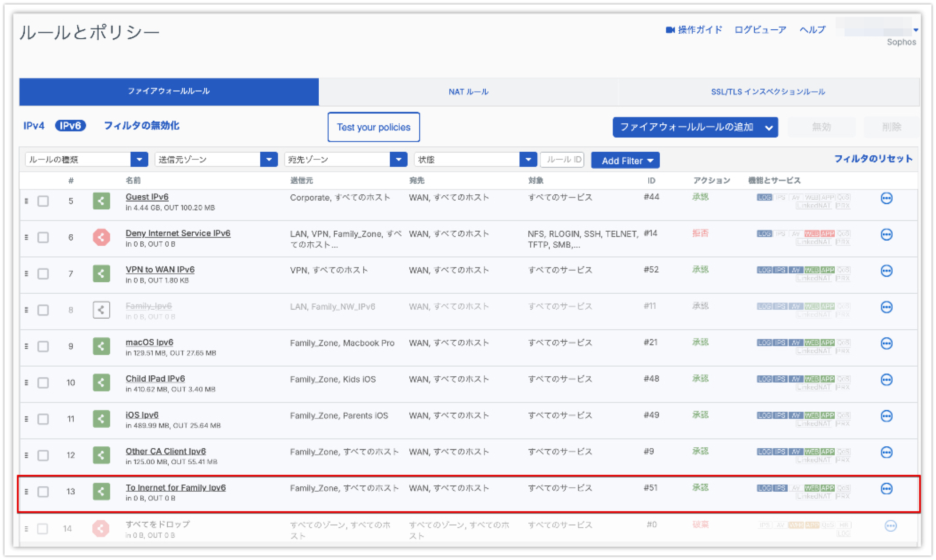
Task: Click drag handle of iOS Ipv6 row
Action: 26,419
